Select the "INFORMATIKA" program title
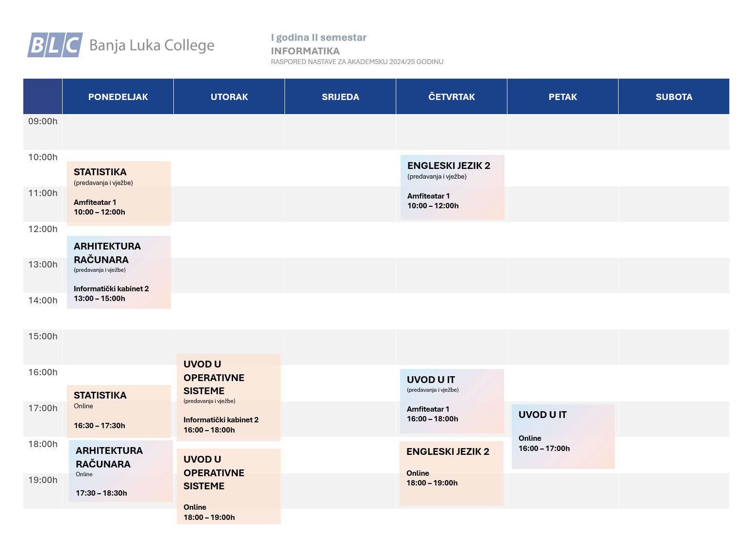756x534 pixels. coord(305,51)
